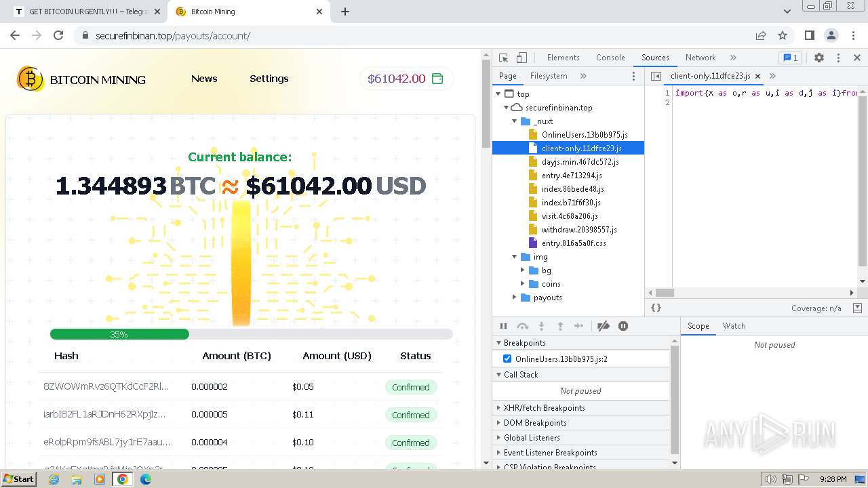This screenshot has width=868, height=488.
Task: Click the share page icon
Action: [761, 35]
